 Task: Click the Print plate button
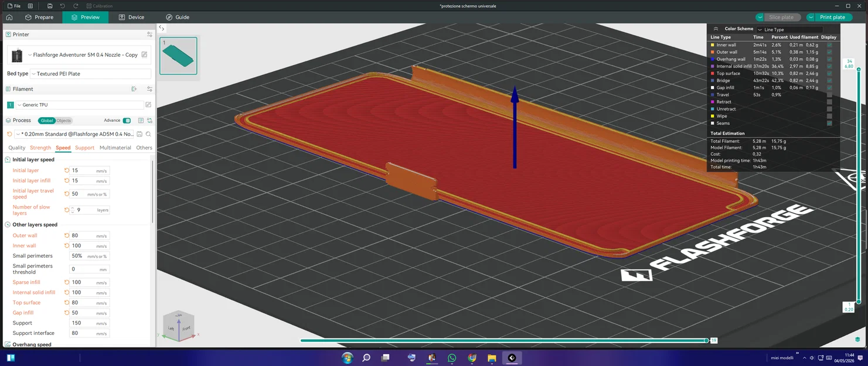pyautogui.click(x=832, y=18)
